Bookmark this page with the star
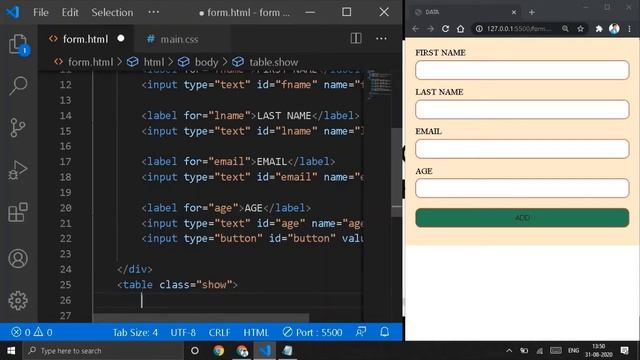Viewport: 640px width, 360px height. point(580,29)
